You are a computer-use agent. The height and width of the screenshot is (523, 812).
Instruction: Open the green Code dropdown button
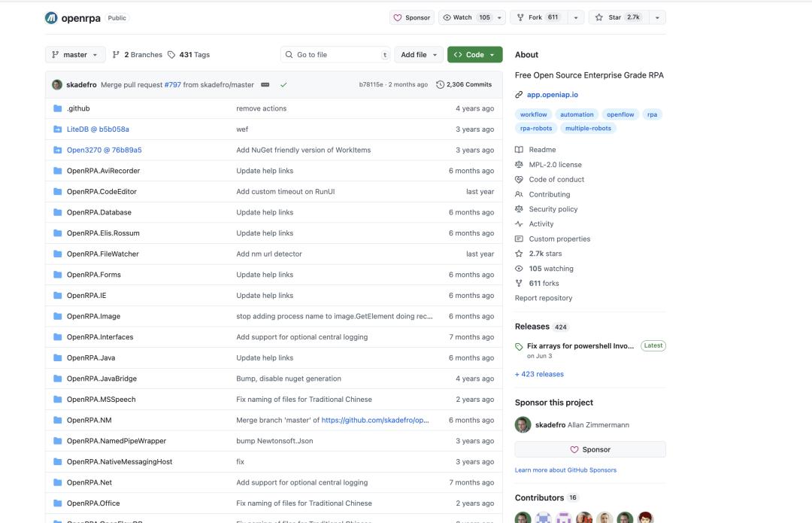coord(475,54)
